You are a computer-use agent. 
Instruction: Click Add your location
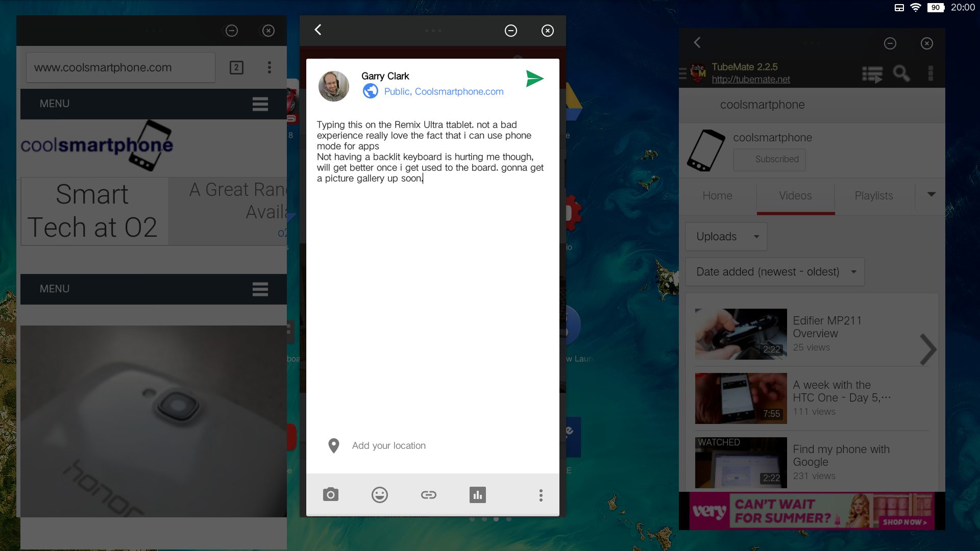pyautogui.click(x=389, y=445)
